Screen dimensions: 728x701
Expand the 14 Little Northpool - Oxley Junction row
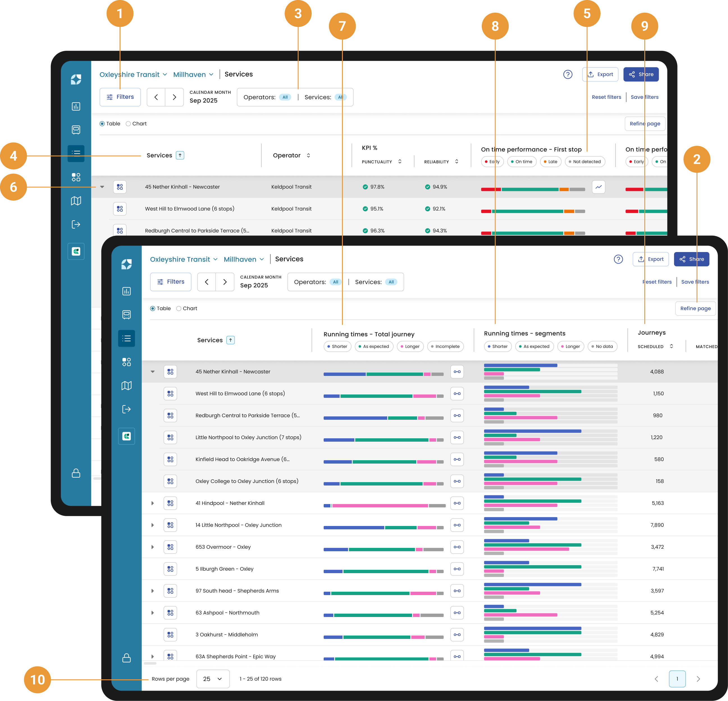[x=152, y=525]
